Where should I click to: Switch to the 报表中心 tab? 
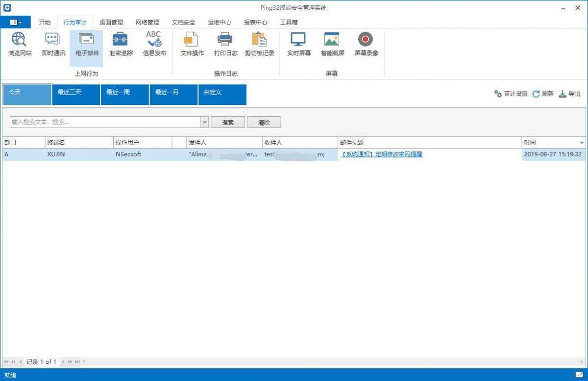tap(256, 22)
